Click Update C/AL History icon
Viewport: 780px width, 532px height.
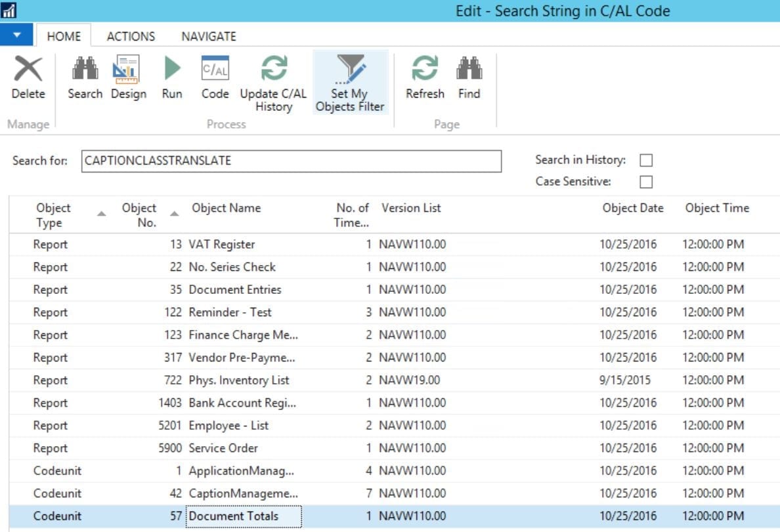[x=274, y=68]
